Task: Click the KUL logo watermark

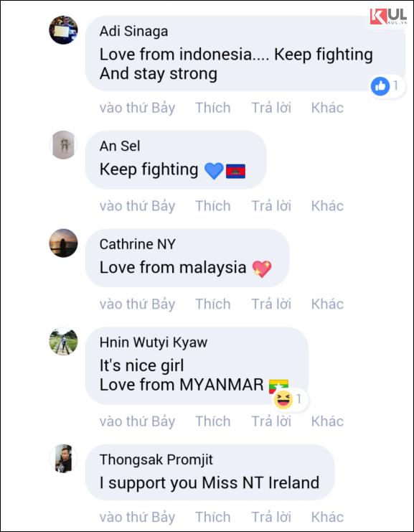Action: pos(388,17)
